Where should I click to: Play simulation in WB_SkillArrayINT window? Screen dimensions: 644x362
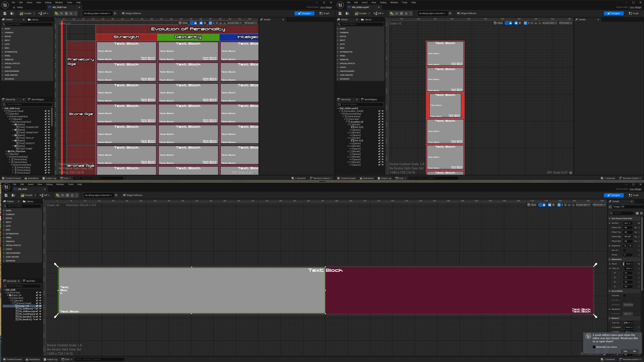click(x=392, y=13)
